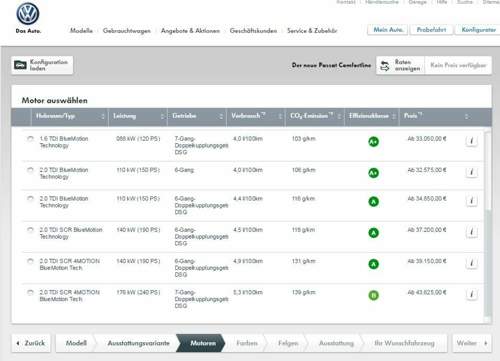Image resolution: width=500 pixels, height=361 pixels.
Task: Click the B efficiency badge in 139 g/km row
Action: pyautogui.click(x=373, y=295)
